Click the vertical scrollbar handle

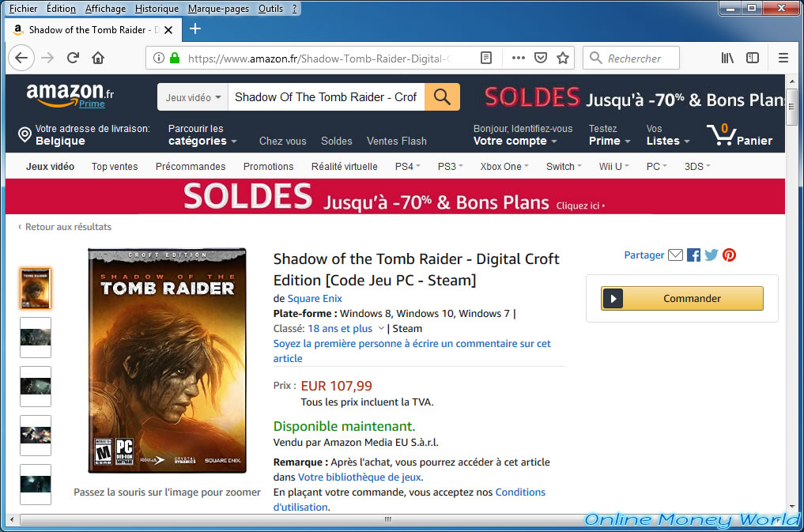[x=792, y=107]
